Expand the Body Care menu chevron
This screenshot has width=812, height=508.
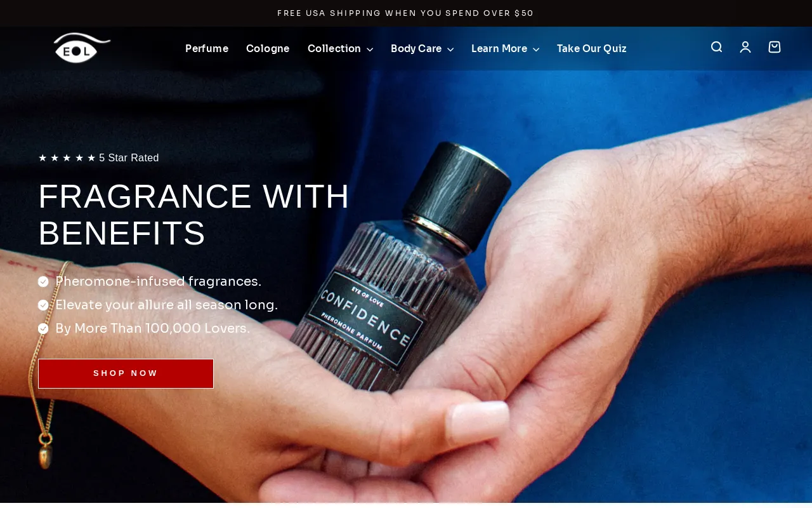click(450, 50)
